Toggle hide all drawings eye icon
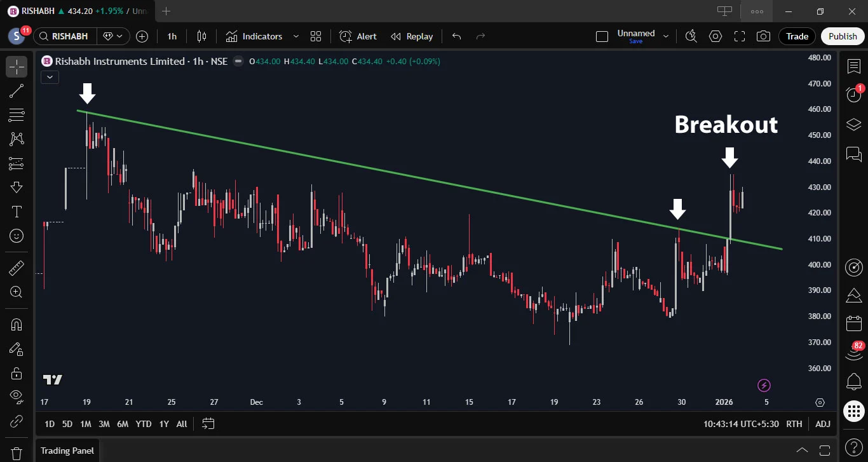Image resolution: width=868 pixels, height=462 pixels. tap(17, 397)
